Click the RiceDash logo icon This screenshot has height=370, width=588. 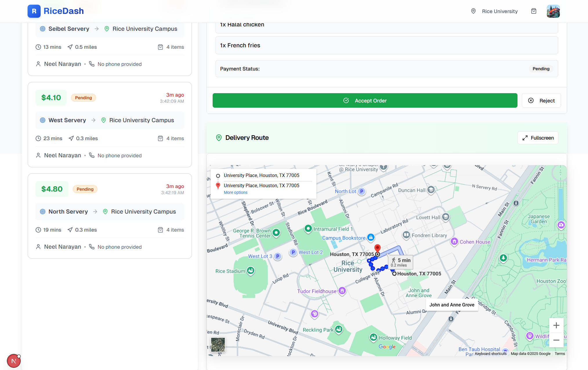coord(34,11)
